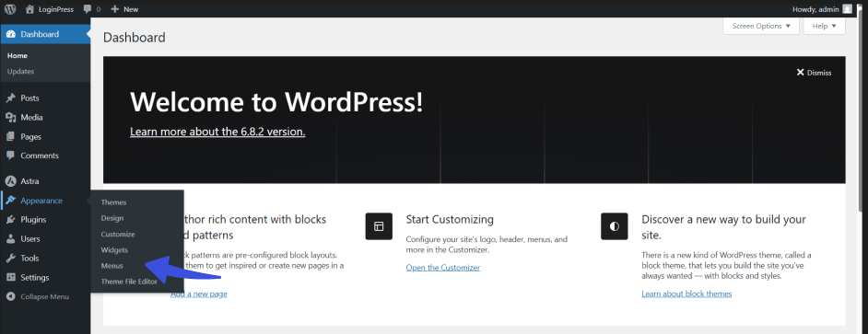The width and height of the screenshot is (868, 334).
Task: Click the Posts pin icon
Action: (10, 98)
